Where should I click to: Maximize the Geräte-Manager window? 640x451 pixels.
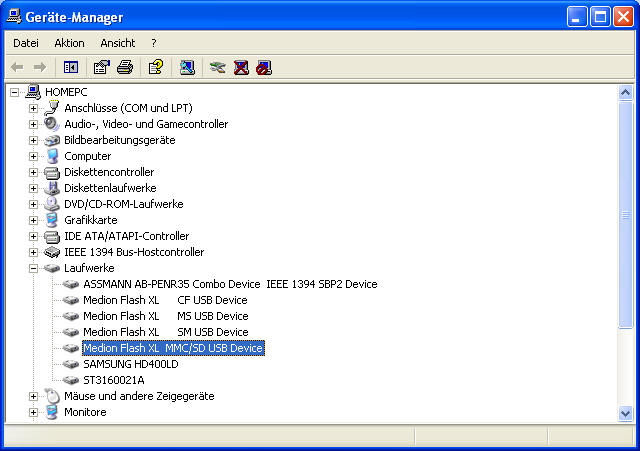(x=600, y=17)
